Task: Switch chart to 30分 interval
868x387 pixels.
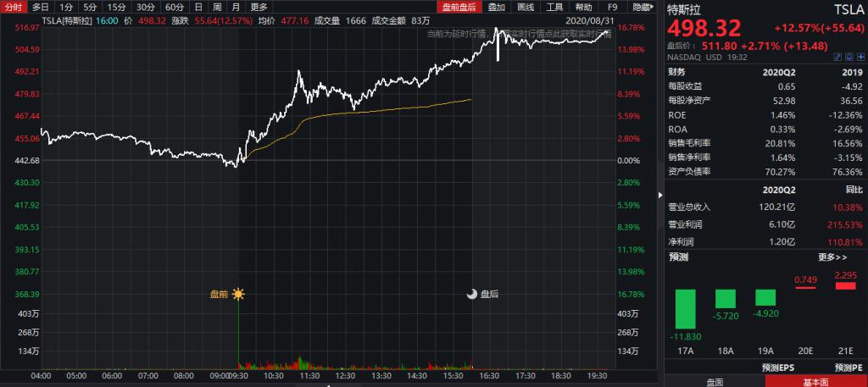Action: tap(145, 7)
